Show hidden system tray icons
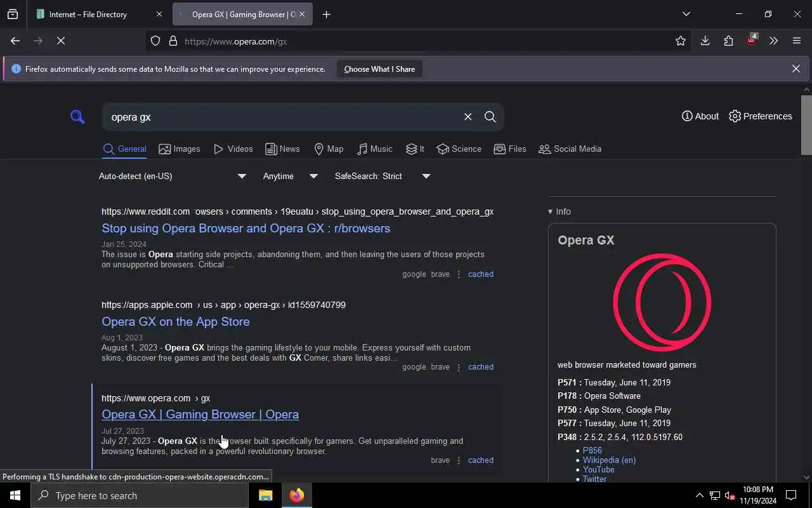 pos(699,495)
